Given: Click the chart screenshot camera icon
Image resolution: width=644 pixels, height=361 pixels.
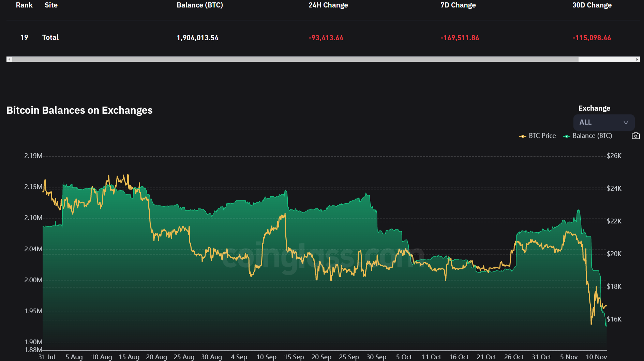Looking at the screenshot, I should [x=635, y=136].
